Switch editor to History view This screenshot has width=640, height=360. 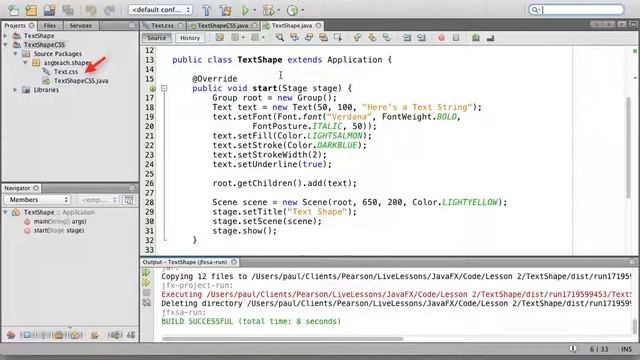[190, 38]
